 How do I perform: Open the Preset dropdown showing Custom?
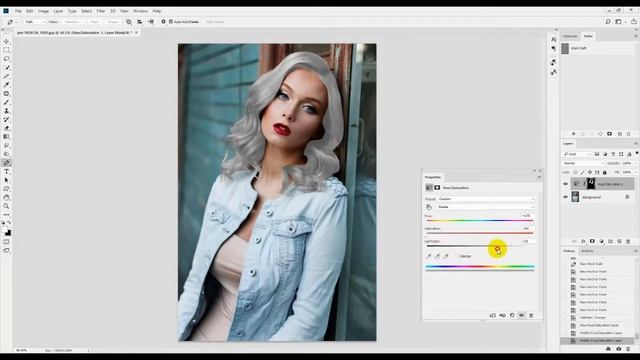coord(485,199)
